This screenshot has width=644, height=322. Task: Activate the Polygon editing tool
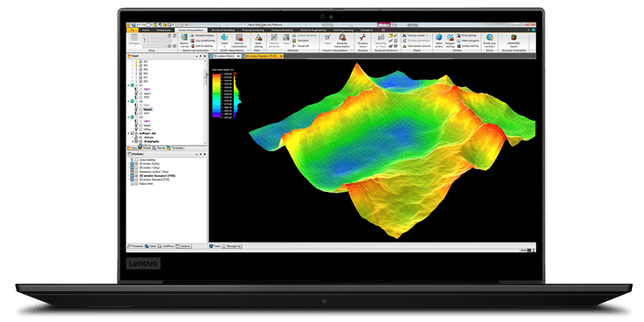pos(450,40)
